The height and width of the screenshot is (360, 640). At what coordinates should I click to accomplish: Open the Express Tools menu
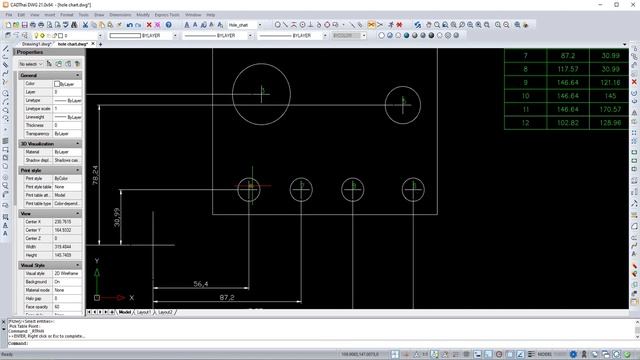167,15
